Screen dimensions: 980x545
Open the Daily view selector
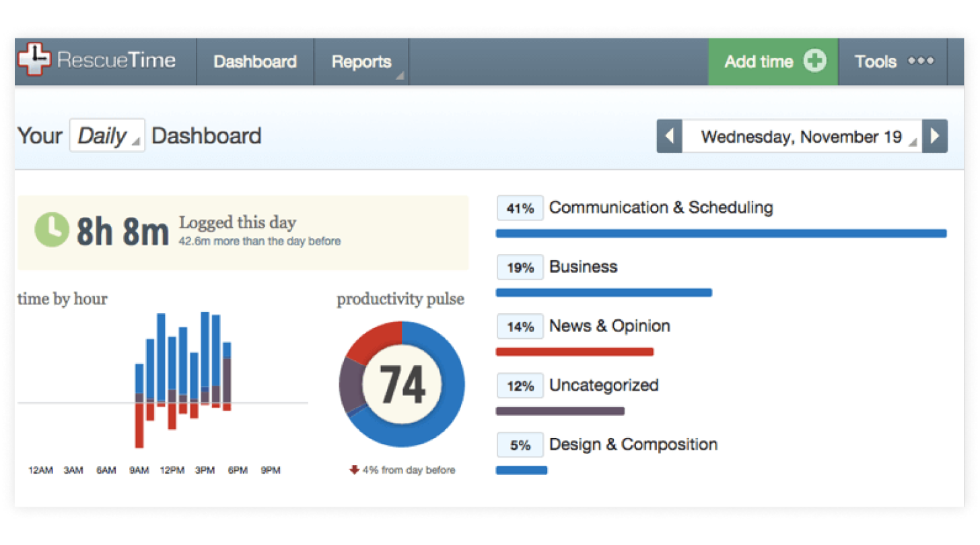click(106, 135)
